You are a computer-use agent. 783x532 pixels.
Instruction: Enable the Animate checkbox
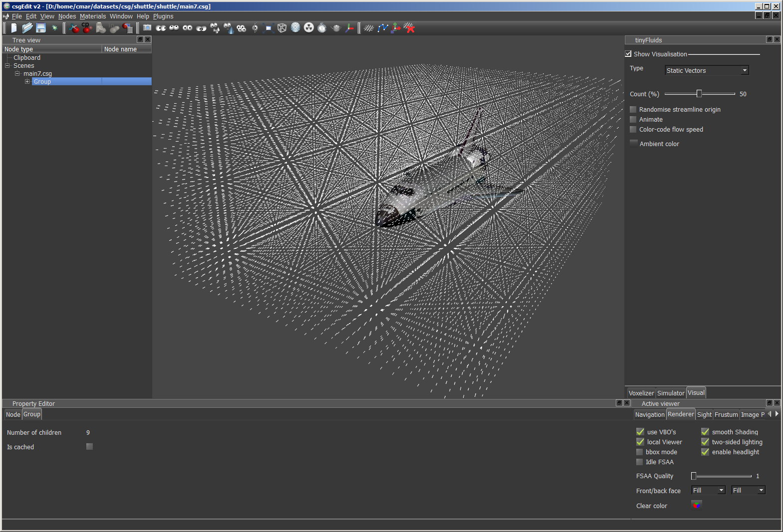click(633, 120)
